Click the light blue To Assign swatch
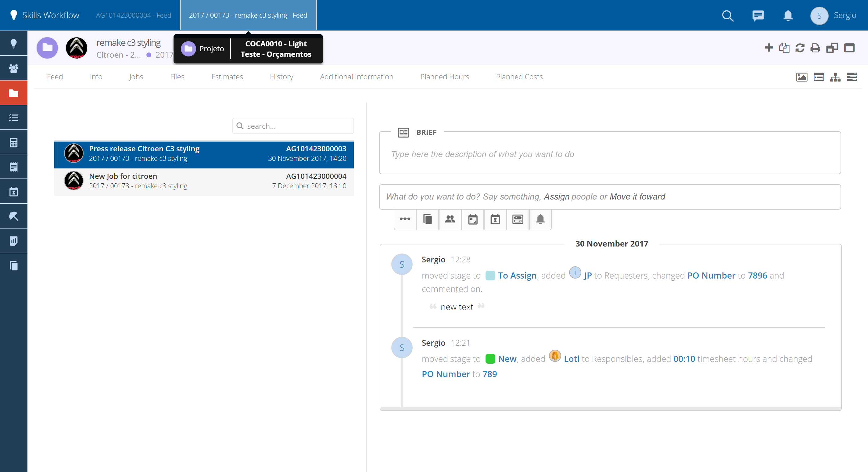Screen dimensions: 868x472 (x=490, y=276)
